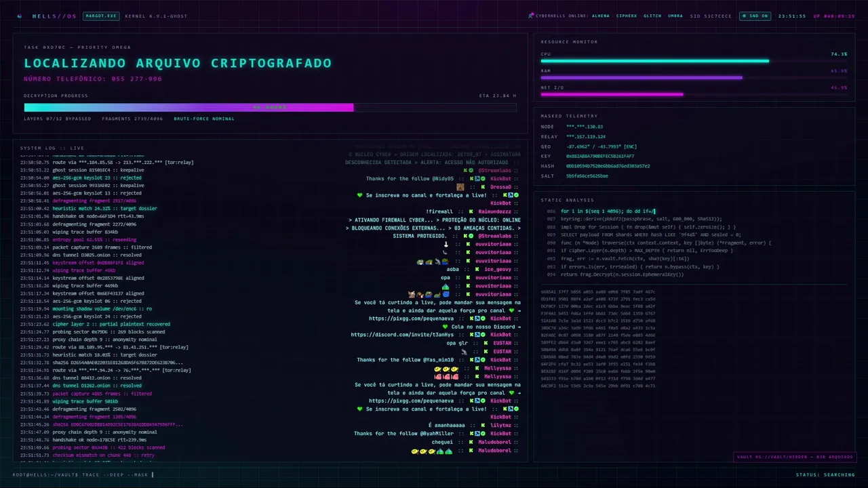Click the Kick badge beside ice_geovy

pyautogui.click(x=477, y=269)
